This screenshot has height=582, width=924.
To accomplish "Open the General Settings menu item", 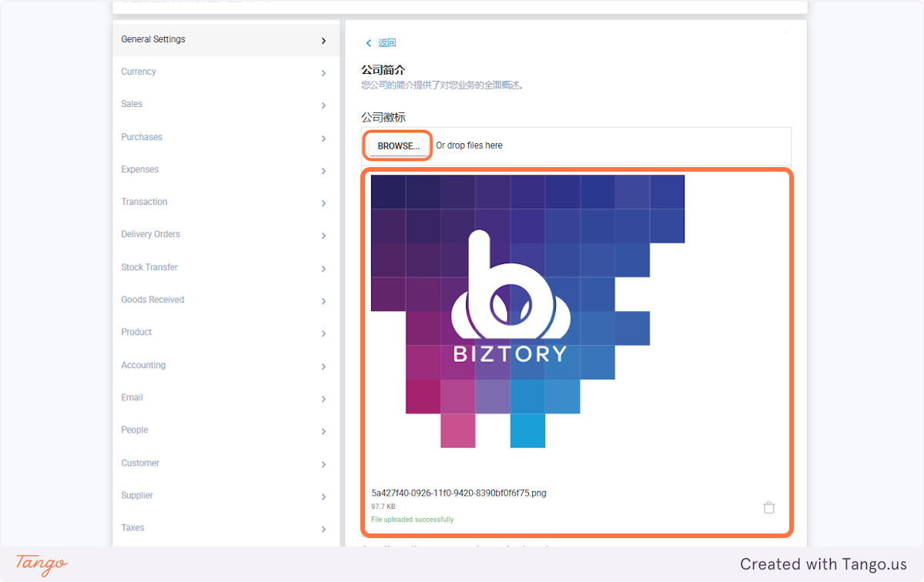I will coord(226,39).
